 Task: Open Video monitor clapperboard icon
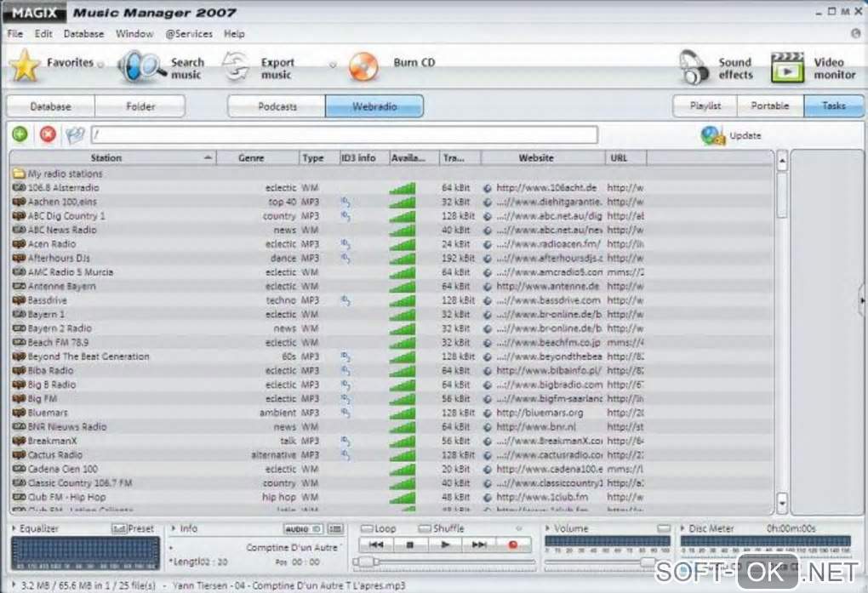pos(787,67)
